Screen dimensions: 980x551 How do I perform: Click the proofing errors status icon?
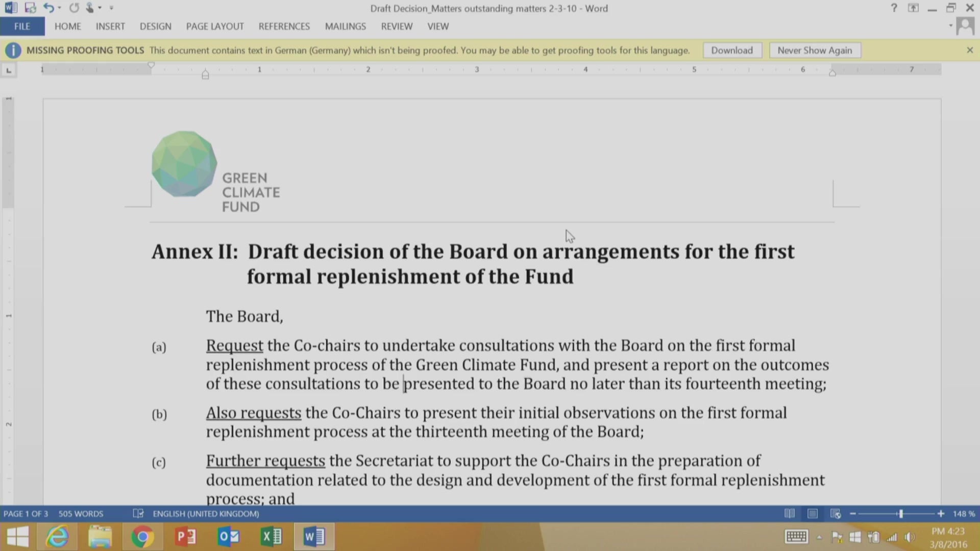138,514
